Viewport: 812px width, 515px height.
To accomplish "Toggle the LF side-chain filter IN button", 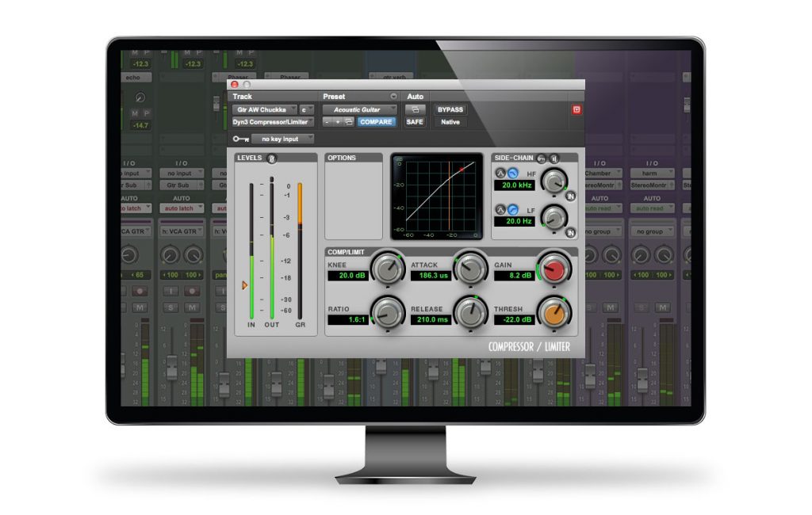I will (570, 232).
